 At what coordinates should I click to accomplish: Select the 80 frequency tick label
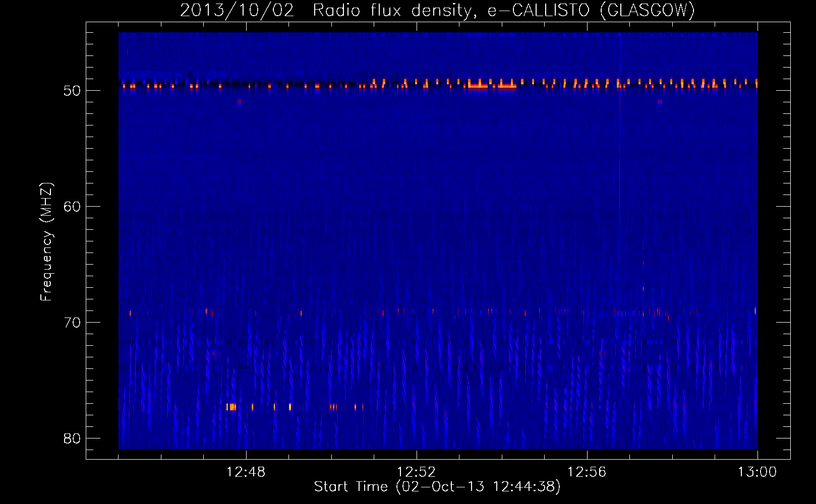point(72,438)
